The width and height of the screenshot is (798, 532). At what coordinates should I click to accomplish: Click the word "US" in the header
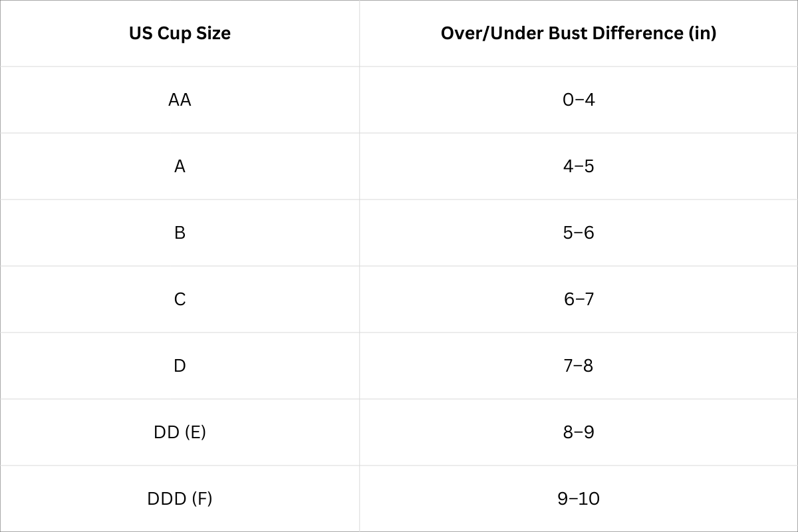pos(140,33)
